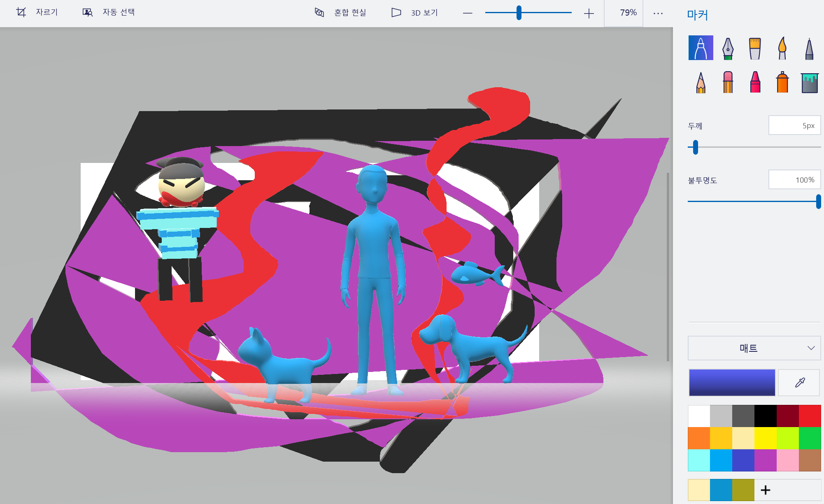
Task: Open the 매트 material dropdown
Action: coord(754,348)
